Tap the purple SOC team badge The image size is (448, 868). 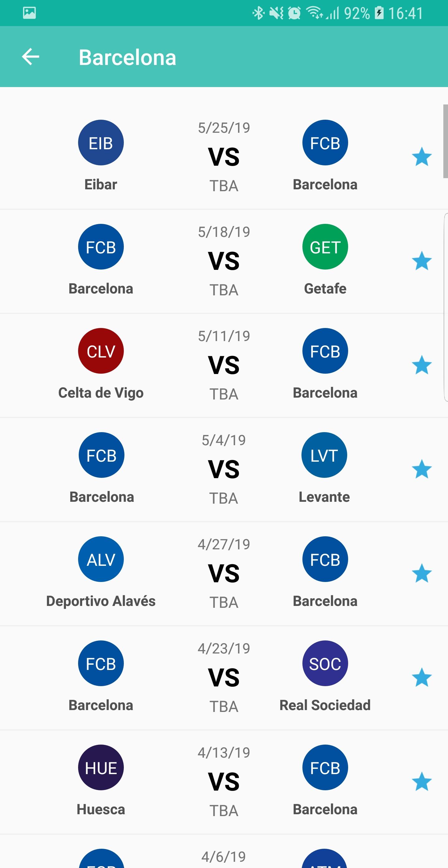(x=325, y=663)
